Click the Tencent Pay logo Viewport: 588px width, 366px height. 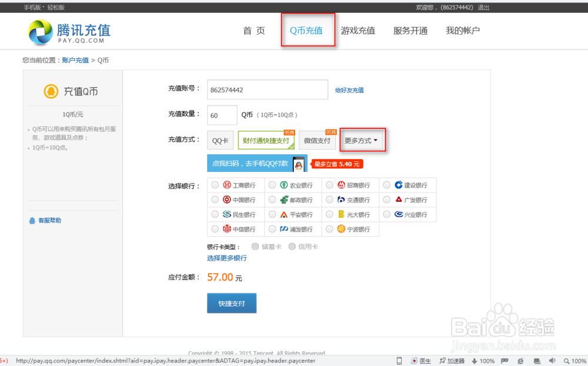69,32
